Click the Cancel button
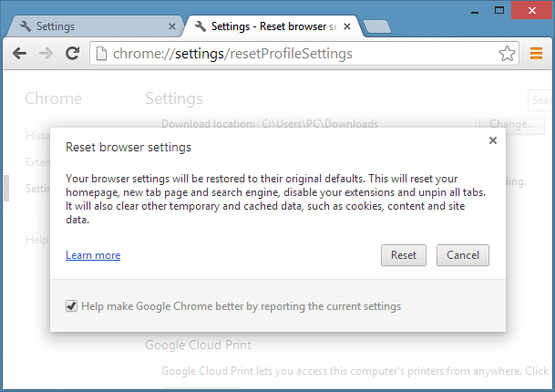 pyautogui.click(x=463, y=255)
